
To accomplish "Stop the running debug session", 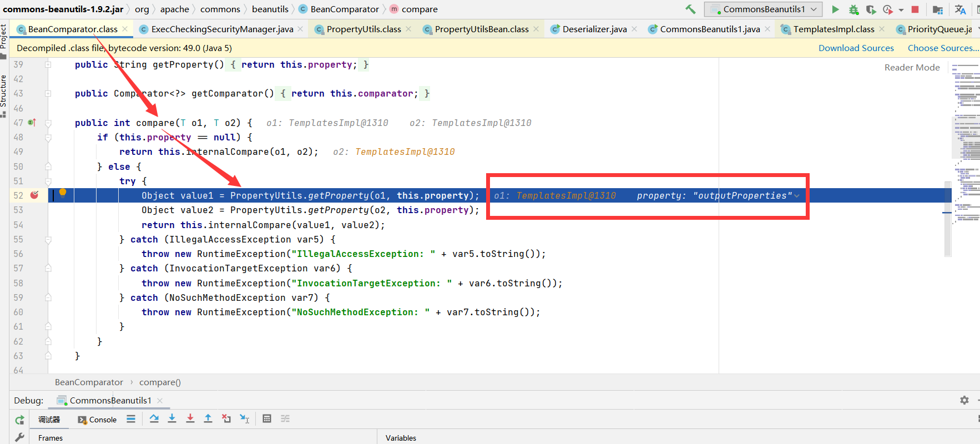I will coord(915,9).
